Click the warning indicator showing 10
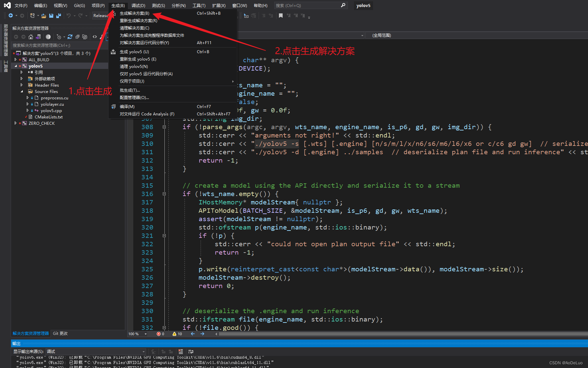The height and width of the screenshot is (368, 588). coord(177,334)
